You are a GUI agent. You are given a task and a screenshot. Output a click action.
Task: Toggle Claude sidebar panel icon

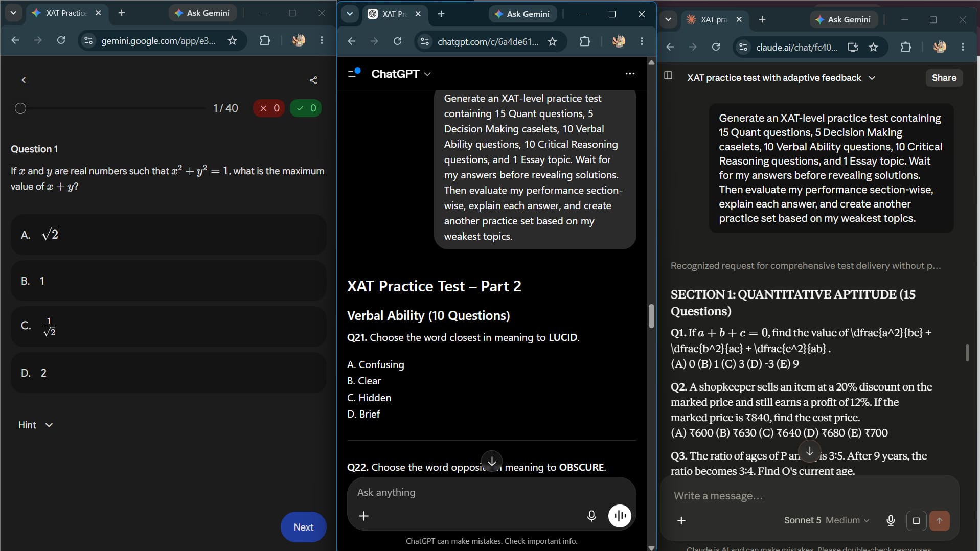(x=668, y=76)
